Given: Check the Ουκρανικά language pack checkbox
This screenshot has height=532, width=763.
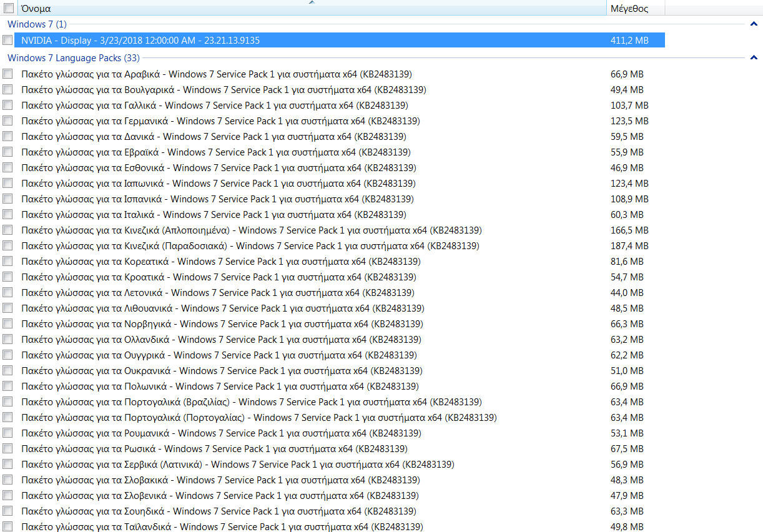Looking at the screenshot, I should click(x=7, y=370).
